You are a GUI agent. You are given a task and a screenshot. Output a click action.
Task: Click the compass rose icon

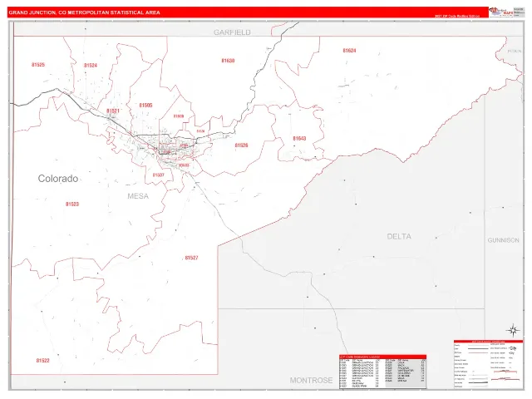513,330
